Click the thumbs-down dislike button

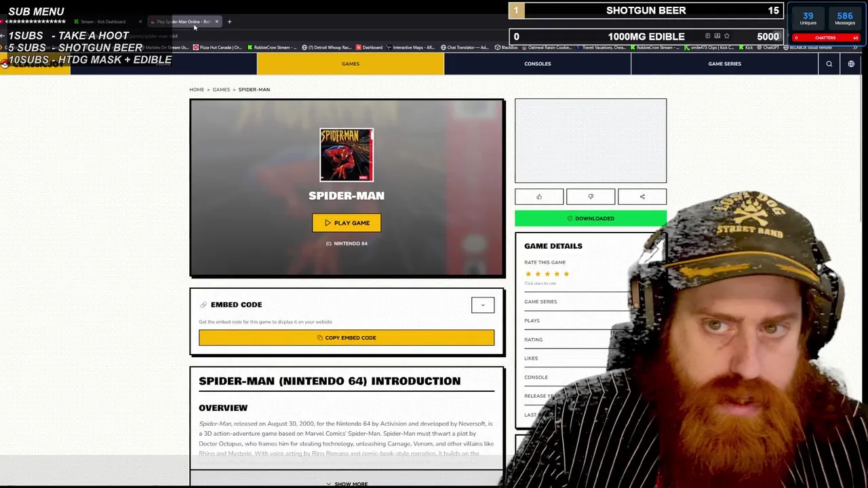[591, 197]
